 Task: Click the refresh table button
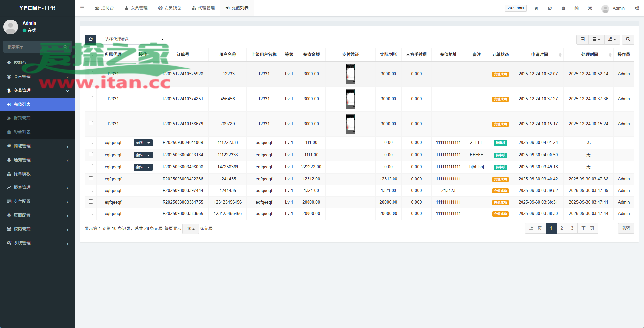point(91,39)
